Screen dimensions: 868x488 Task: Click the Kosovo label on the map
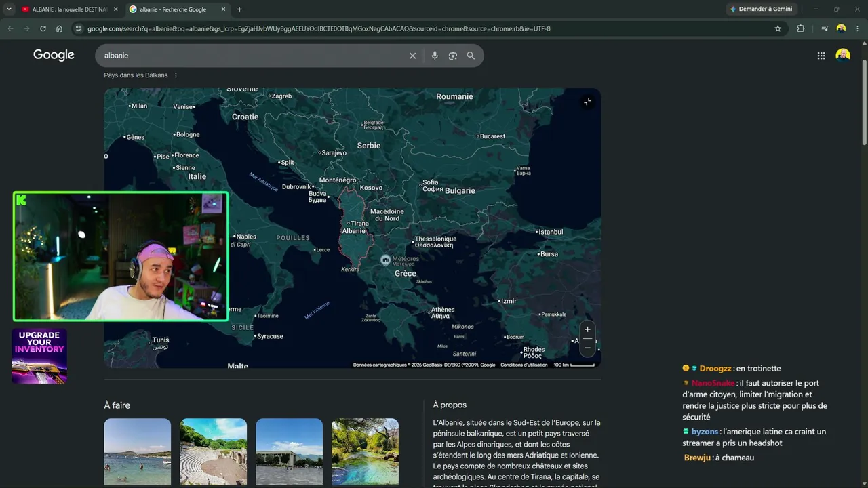click(x=371, y=188)
